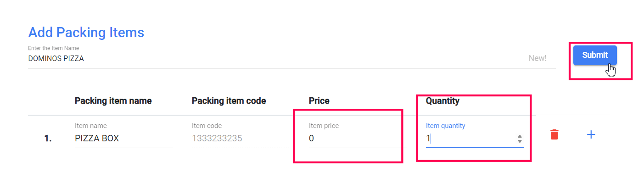Click the PIZZA BOX item name input
The image size is (644, 184).
tap(123, 138)
